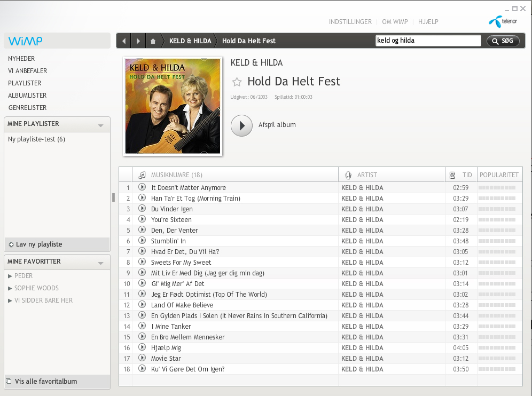Open the HJÆLP menu
This screenshot has width=532, height=396.
tap(428, 22)
